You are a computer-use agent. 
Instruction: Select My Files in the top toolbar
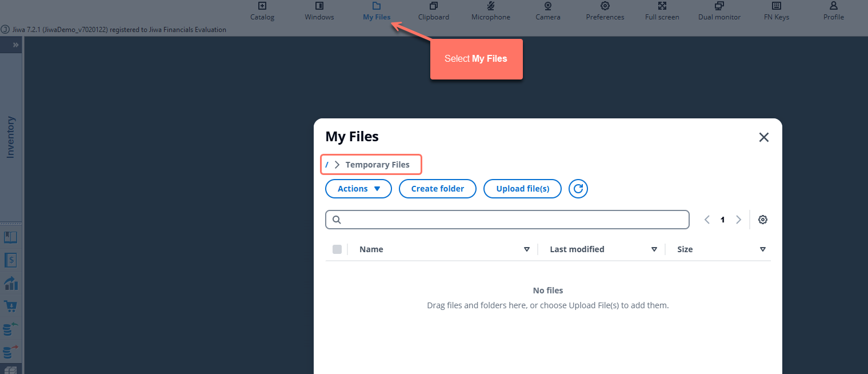[377, 11]
